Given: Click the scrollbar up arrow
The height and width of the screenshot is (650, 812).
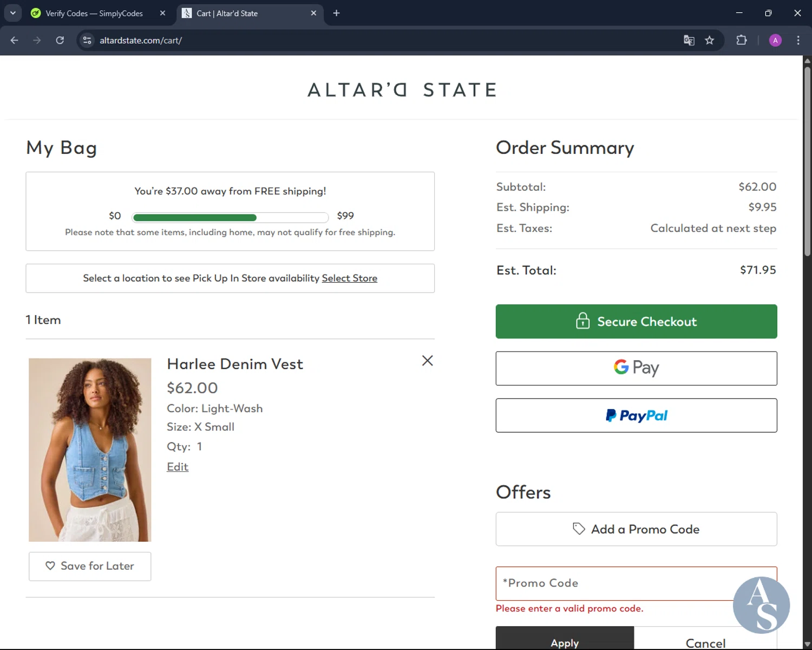Looking at the screenshot, I should coord(807,60).
